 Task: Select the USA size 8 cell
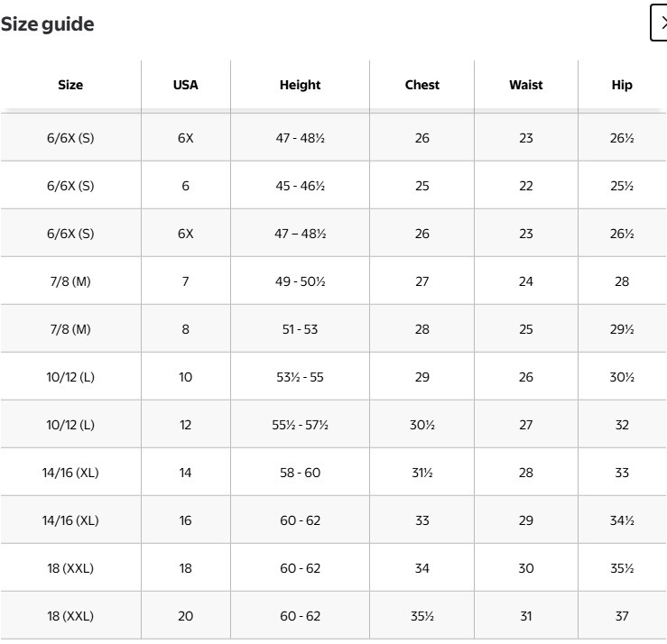pyautogui.click(x=185, y=329)
